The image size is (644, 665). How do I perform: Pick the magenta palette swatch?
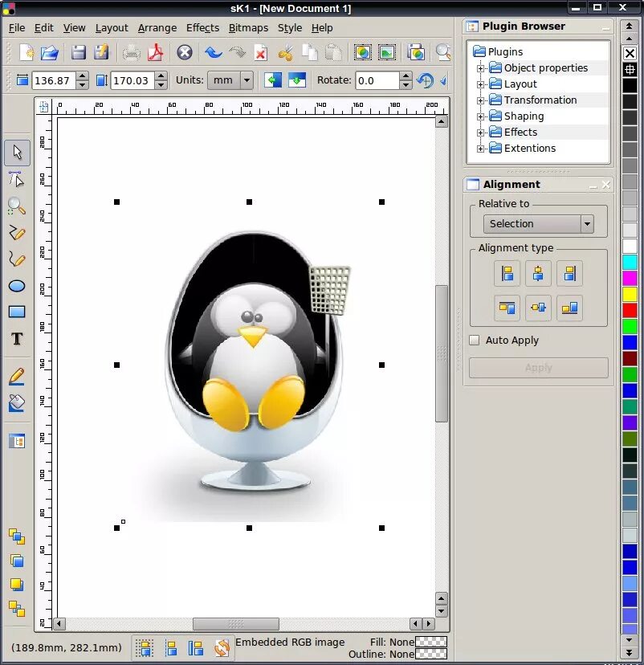click(630, 278)
